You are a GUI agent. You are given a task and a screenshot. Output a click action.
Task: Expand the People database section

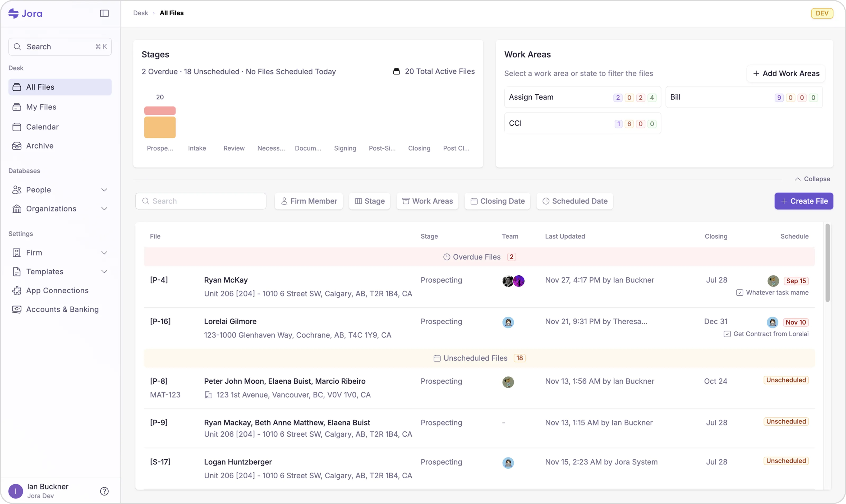click(105, 189)
